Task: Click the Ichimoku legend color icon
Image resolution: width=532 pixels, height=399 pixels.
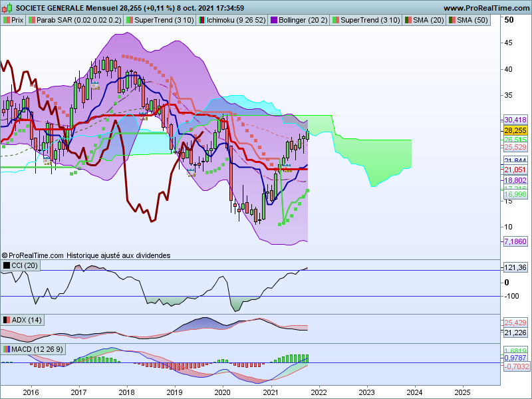Action: coord(202,20)
